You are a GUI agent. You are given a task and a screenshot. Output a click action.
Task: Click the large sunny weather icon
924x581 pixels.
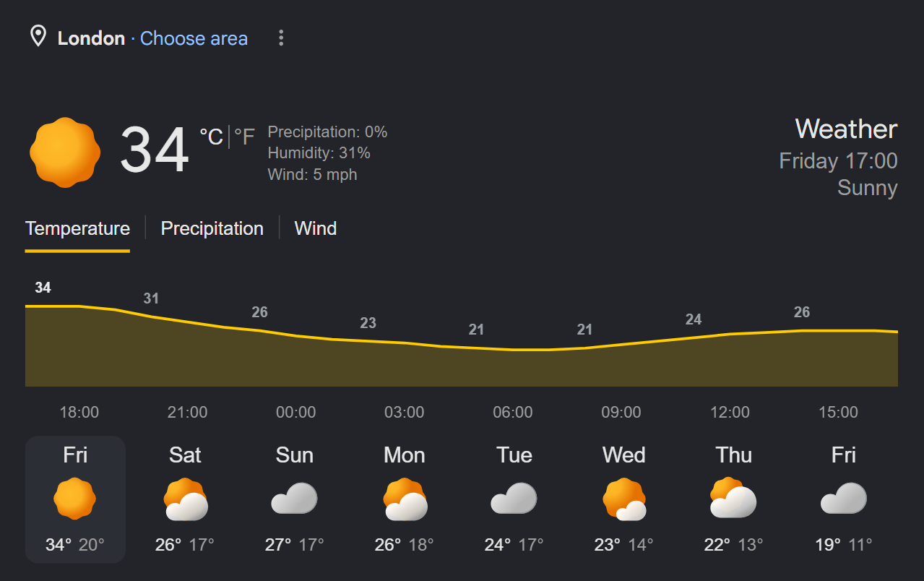65,152
